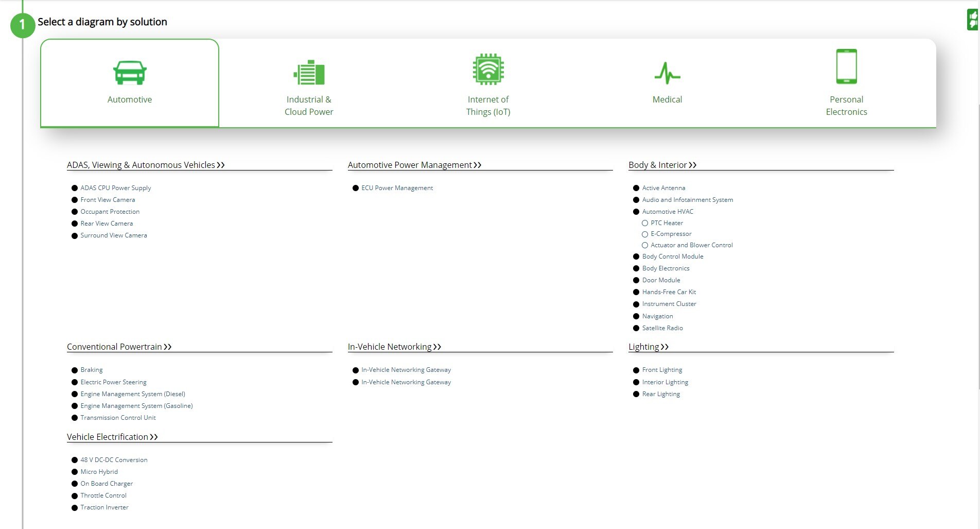
Task: Expand the Body & Interior category
Action: click(662, 165)
